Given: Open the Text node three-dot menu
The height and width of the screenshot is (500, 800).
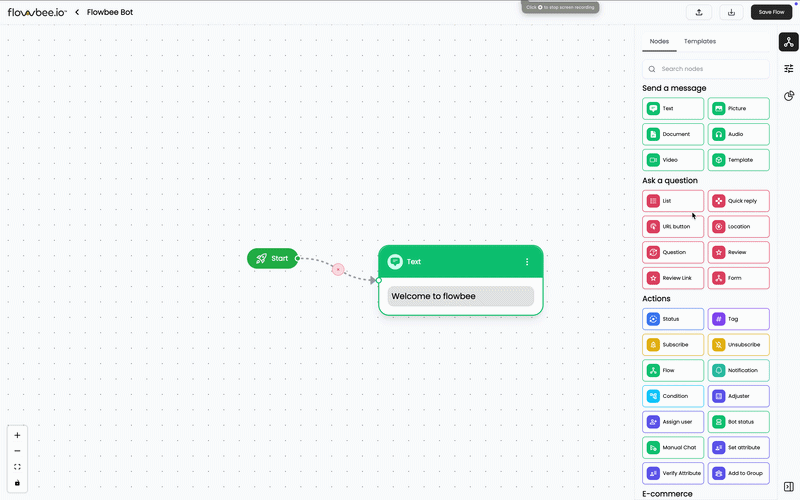Looking at the screenshot, I should pyautogui.click(x=527, y=262).
